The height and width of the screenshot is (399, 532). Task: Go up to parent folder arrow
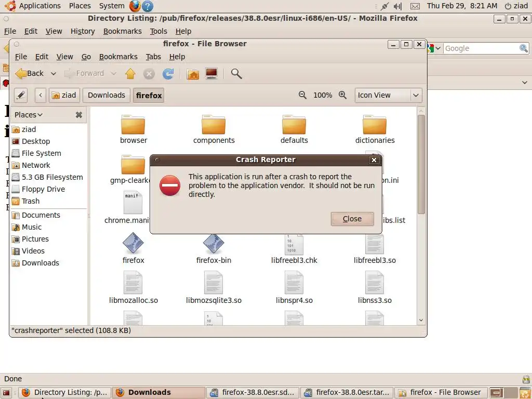(130, 73)
